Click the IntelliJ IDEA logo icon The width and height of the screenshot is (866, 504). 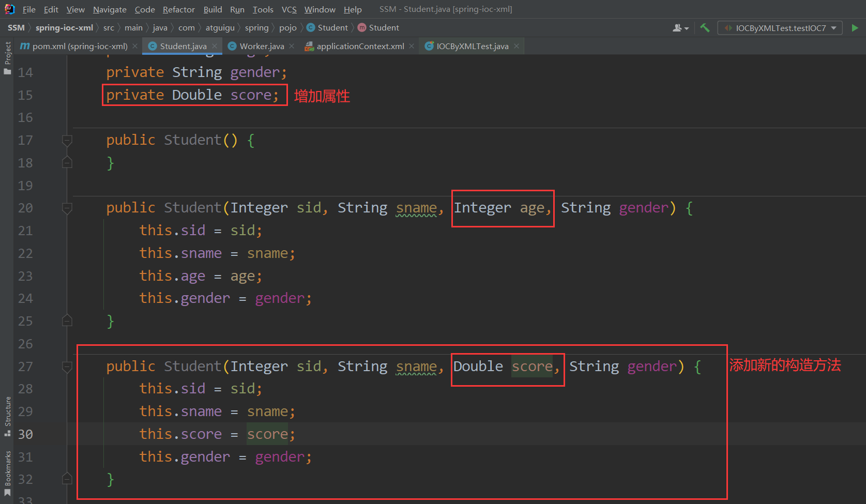(x=10, y=9)
